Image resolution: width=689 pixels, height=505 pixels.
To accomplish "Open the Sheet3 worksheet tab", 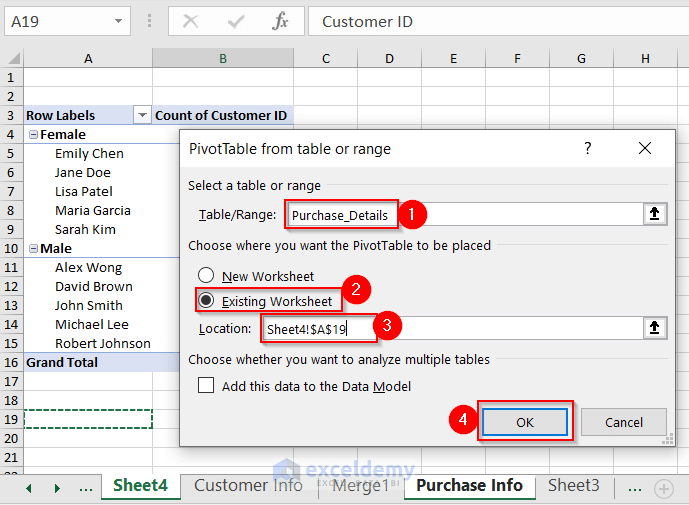I will pyautogui.click(x=574, y=486).
